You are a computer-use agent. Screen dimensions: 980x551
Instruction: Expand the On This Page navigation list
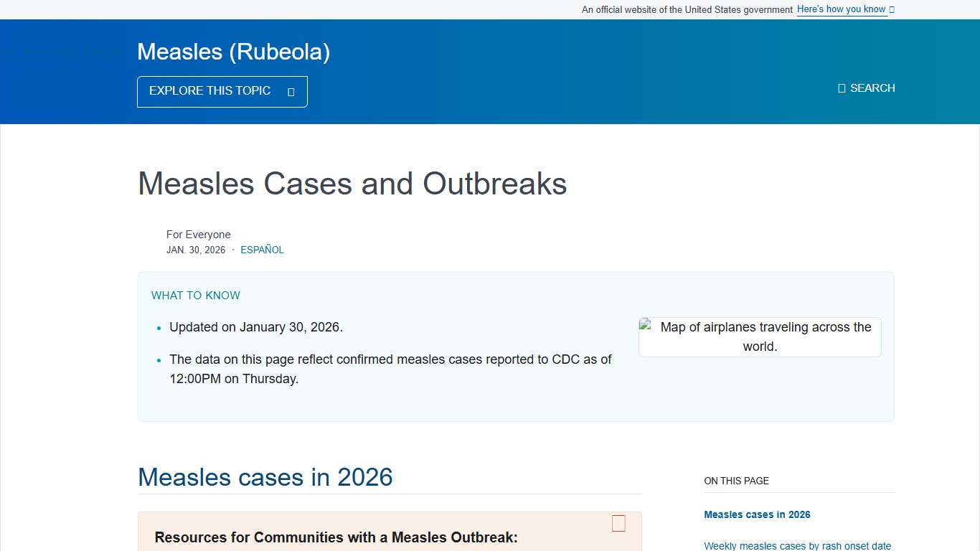(736, 481)
